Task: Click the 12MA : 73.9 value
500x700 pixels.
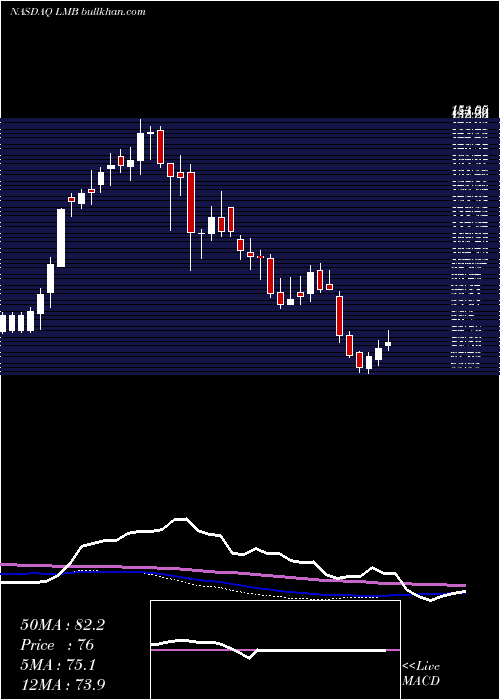Action: (x=63, y=684)
